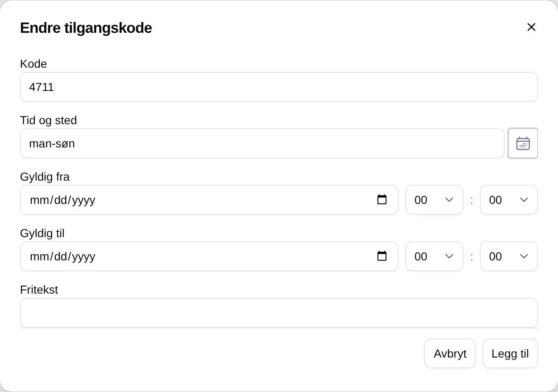Open date picker icon in Gyldig til
This screenshot has width=558, height=392.
point(382,256)
